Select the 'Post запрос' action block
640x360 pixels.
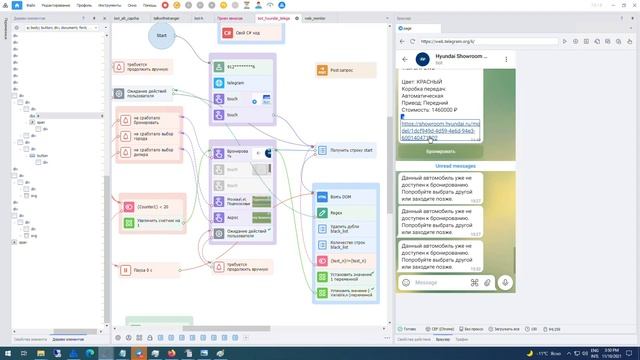pos(345,70)
